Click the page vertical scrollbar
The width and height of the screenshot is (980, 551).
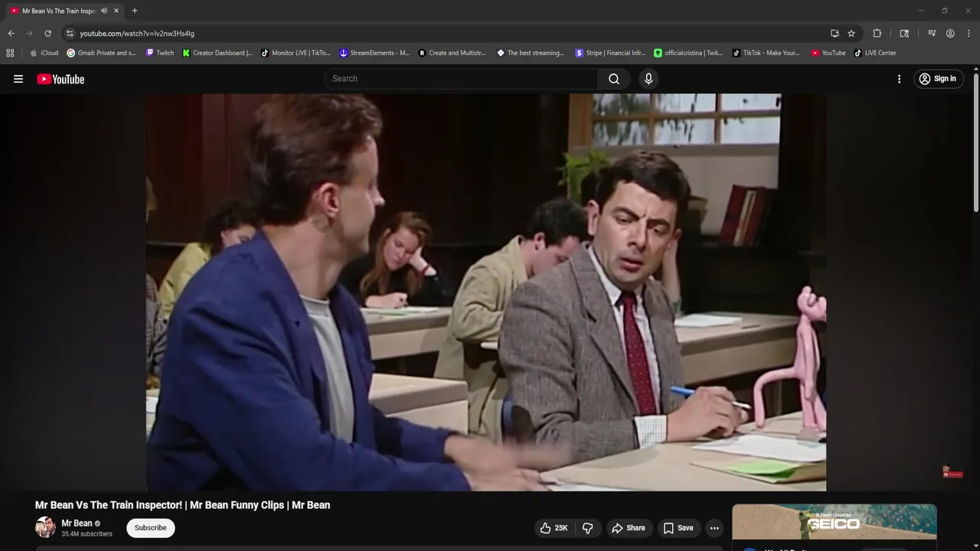[x=976, y=142]
